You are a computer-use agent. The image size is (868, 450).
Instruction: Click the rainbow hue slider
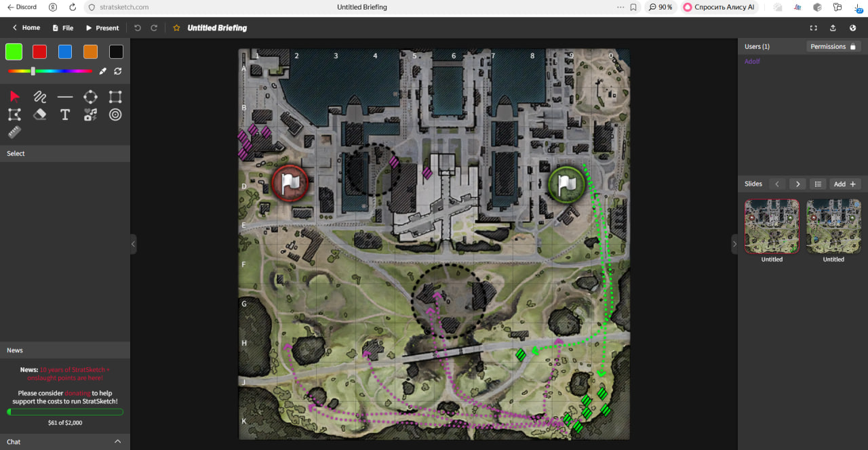point(50,70)
